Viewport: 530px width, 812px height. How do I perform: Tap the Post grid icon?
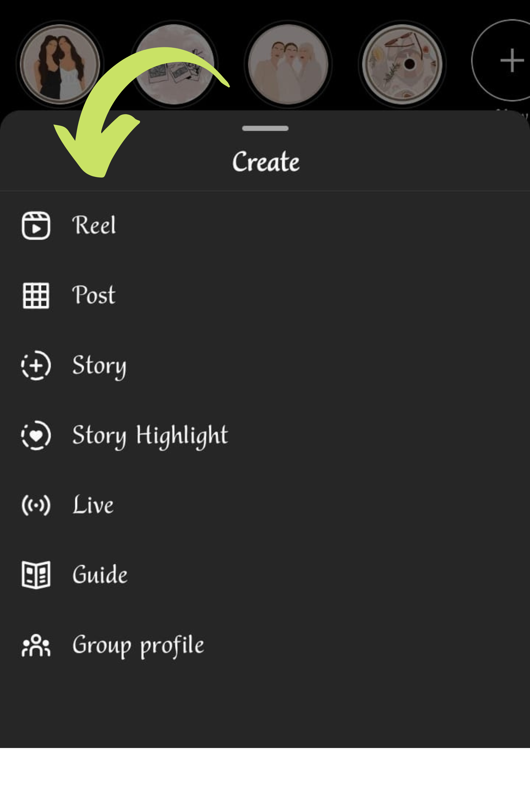click(x=36, y=295)
